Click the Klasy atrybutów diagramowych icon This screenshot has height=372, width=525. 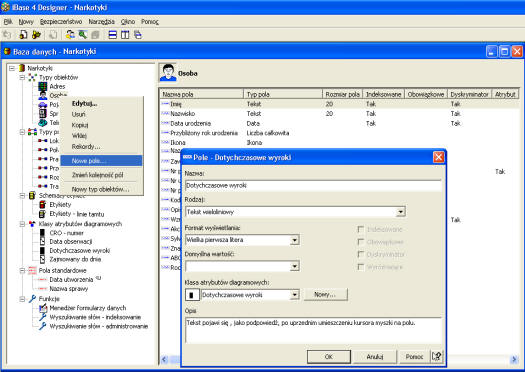pos(32,224)
